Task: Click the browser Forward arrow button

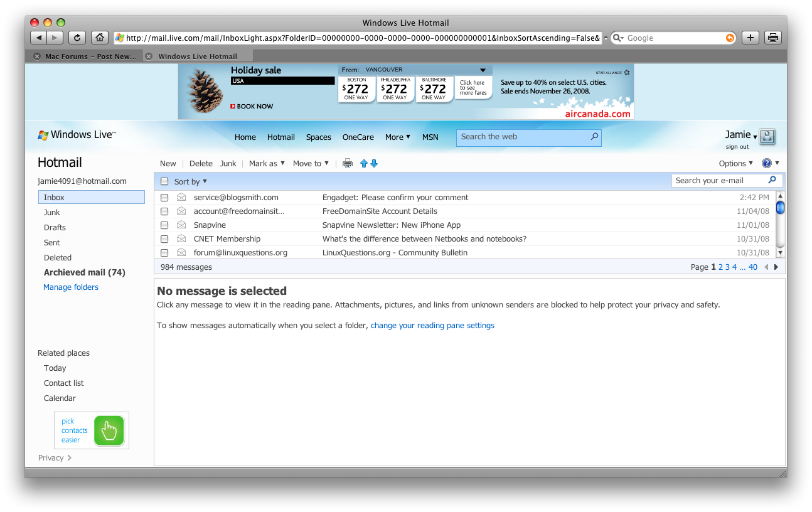Action: tap(55, 38)
